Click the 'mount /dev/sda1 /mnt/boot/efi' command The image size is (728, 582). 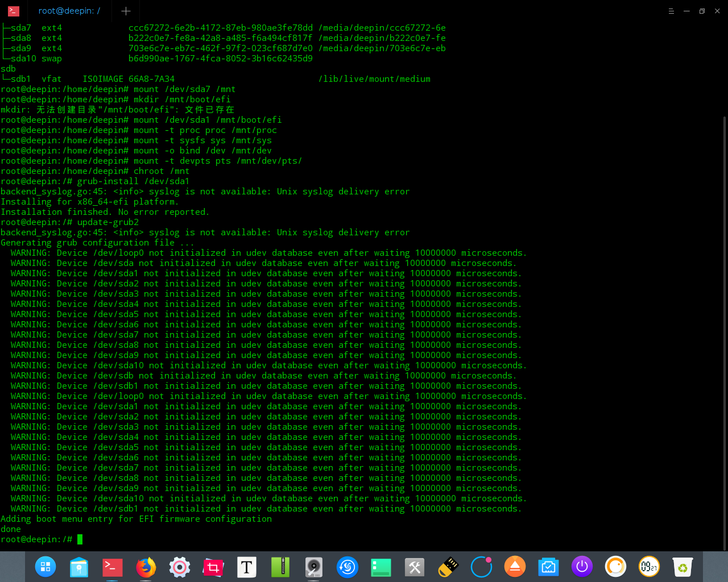point(208,120)
